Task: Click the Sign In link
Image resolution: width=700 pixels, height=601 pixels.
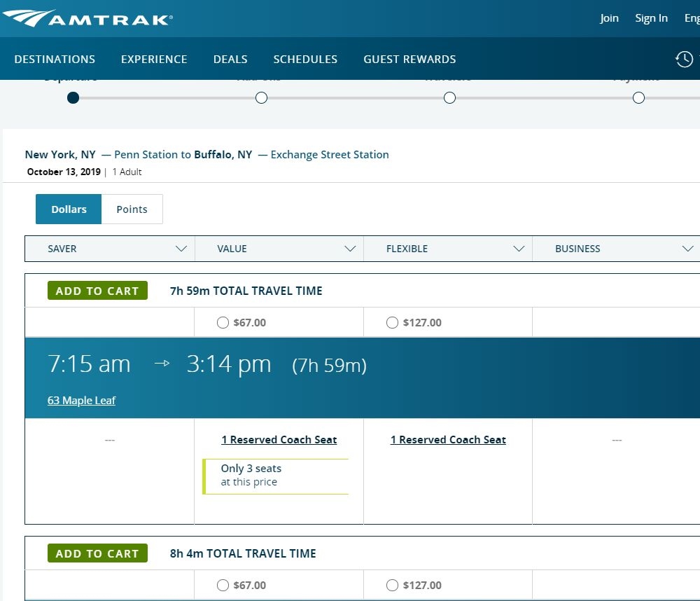Action: (x=651, y=18)
